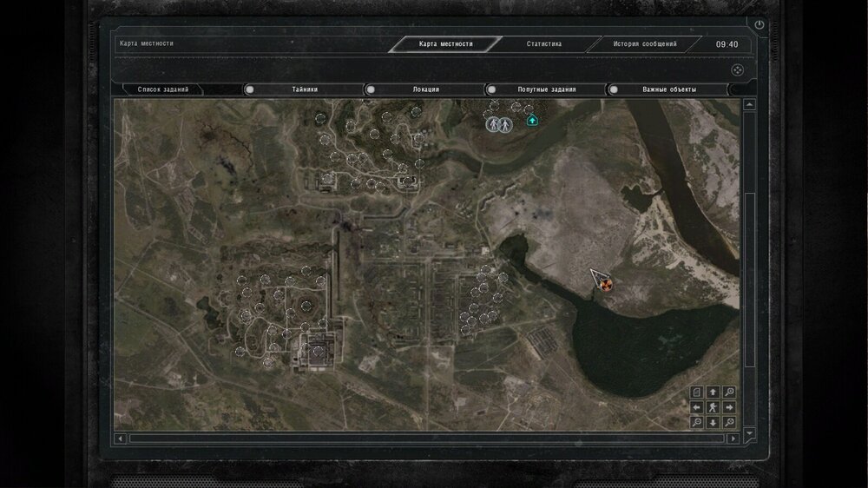The height and width of the screenshot is (488, 868).
Task: Zoom out with minus magnifier icon
Action: [x=697, y=422]
